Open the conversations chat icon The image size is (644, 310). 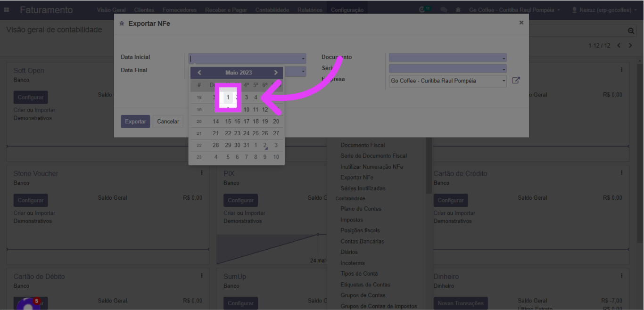coord(444,10)
